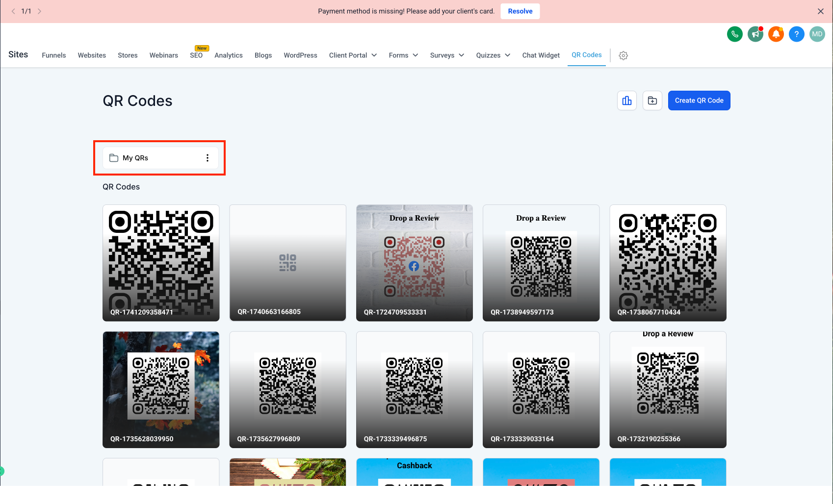Open the My QRs folder

(135, 158)
